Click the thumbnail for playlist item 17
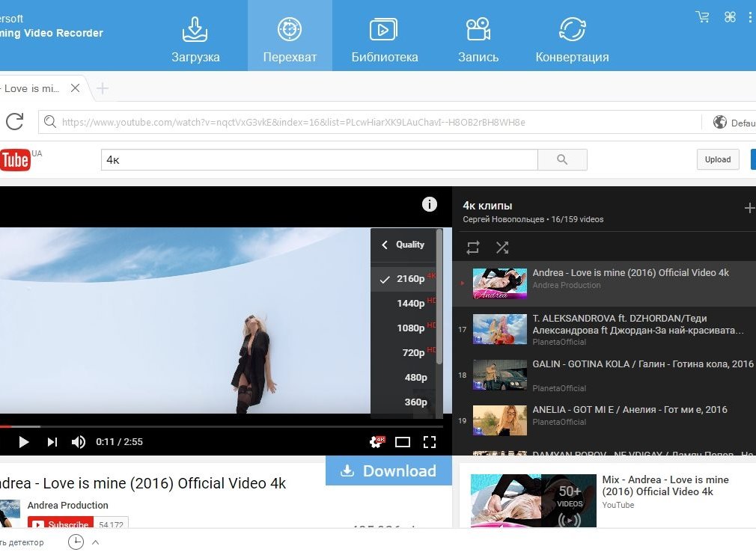 (499, 329)
